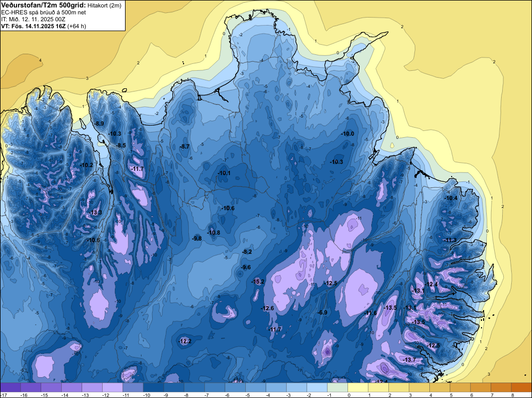Select the darkest purple swatch between -17 and -16
Image resolution: width=532 pixels, height=398 pixels.
click(x=11, y=387)
